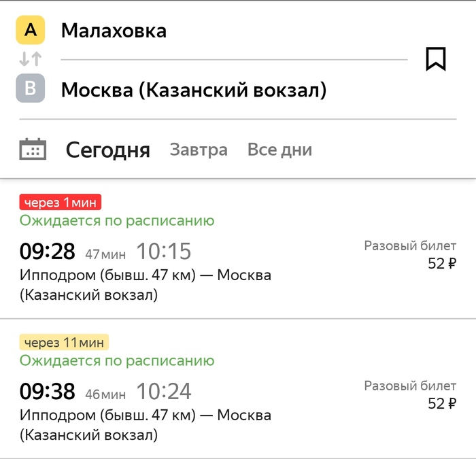Tap the yellow A departure station icon
The height and width of the screenshot is (459, 476).
[x=31, y=30]
